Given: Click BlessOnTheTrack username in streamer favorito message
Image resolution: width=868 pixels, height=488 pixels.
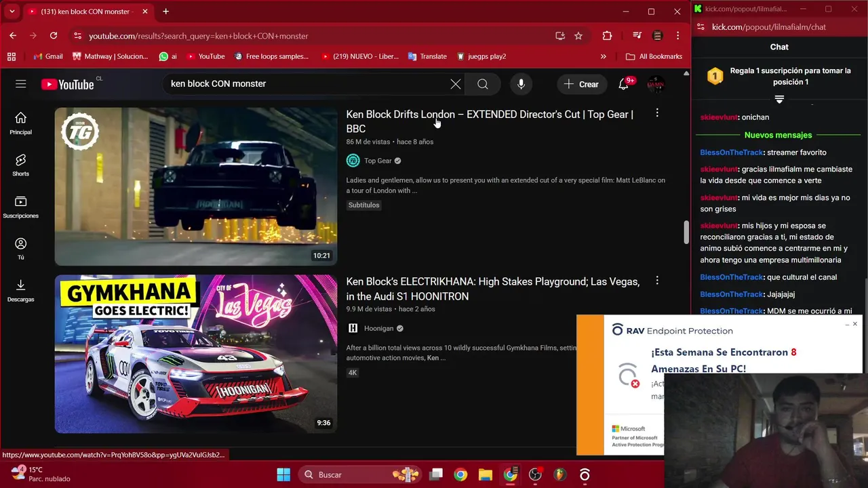Looking at the screenshot, I should [732, 152].
